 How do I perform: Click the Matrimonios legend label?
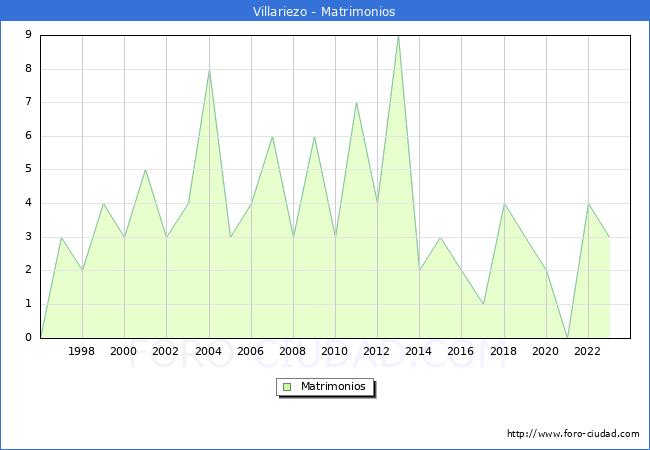point(333,387)
